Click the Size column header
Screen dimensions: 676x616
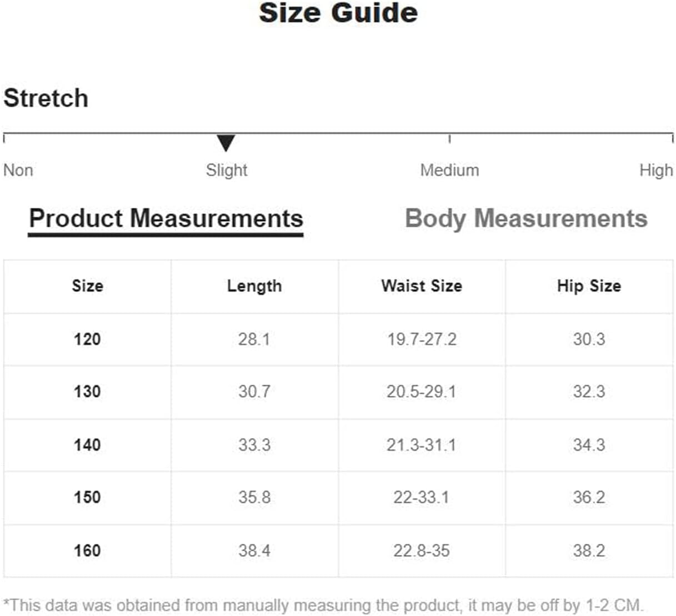tap(87, 286)
